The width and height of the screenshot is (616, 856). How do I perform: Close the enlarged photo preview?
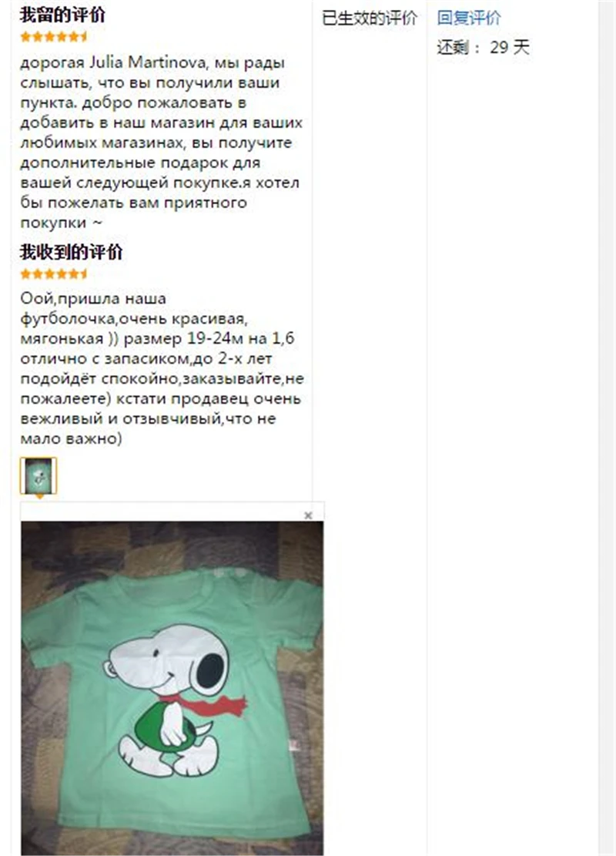tap(308, 515)
